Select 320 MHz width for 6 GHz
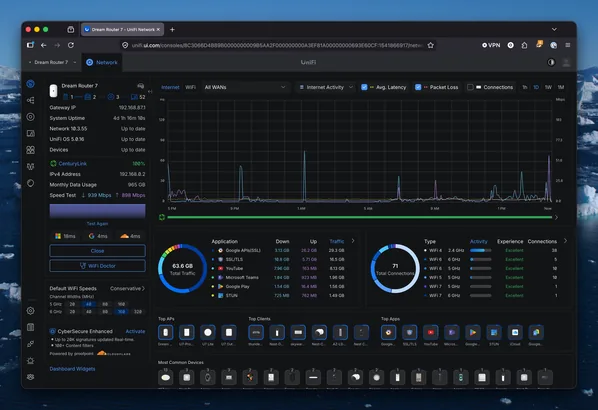Screen dimensions: 598x410 tap(138, 312)
